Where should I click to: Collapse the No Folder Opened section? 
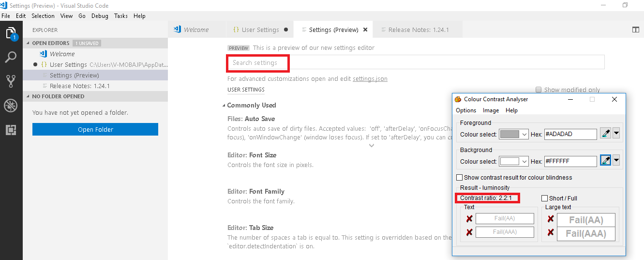click(28, 96)
